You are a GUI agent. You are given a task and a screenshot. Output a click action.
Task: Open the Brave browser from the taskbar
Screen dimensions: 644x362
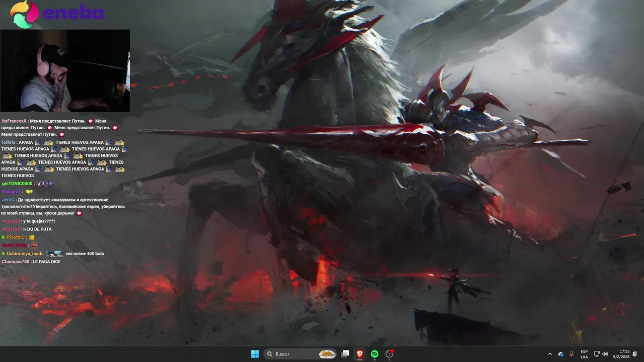[360, 354]
